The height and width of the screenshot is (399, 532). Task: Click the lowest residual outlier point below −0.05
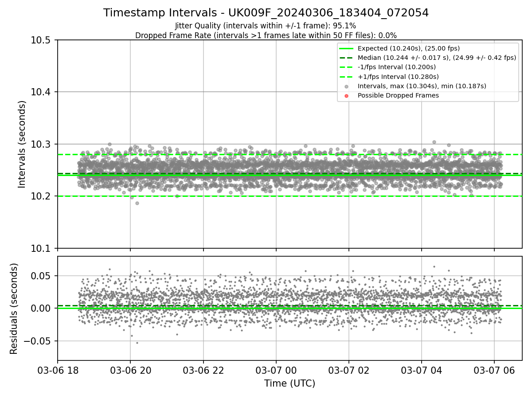coord(137,343)
